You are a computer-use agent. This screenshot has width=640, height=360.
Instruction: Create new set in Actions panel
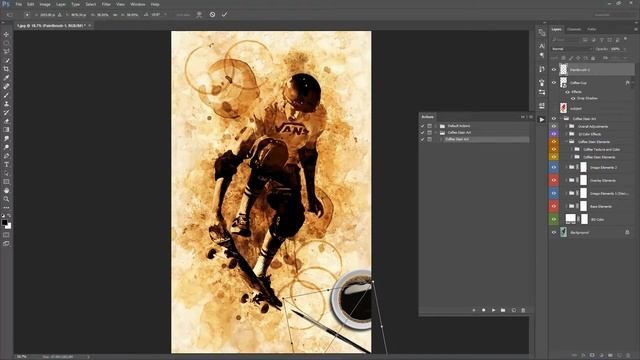click(503, 310)
